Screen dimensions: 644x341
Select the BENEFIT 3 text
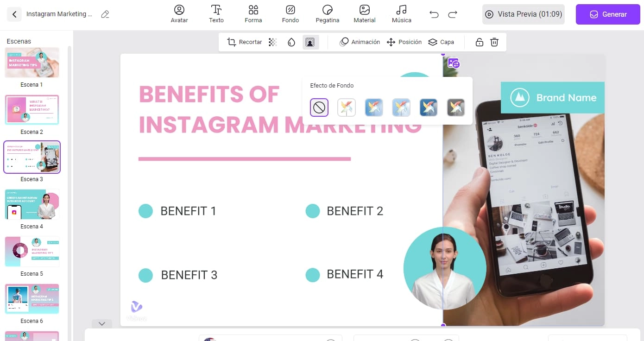click(189, 275)
